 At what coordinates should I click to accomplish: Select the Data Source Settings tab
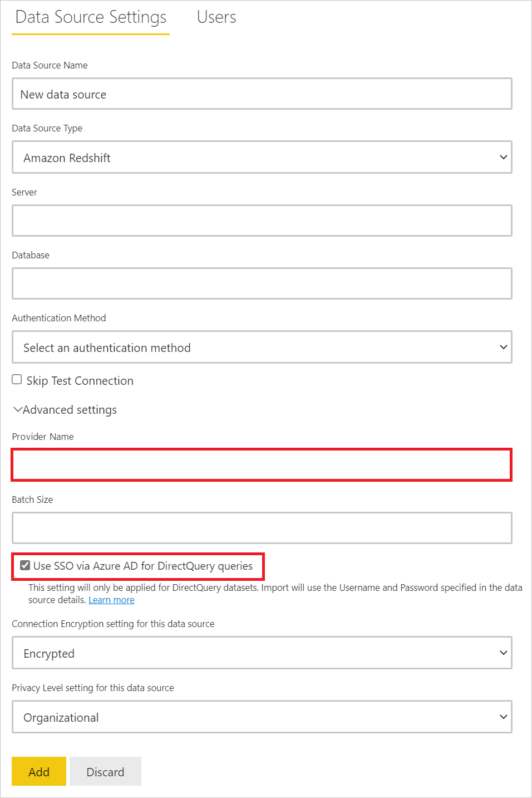pyautogui.click(x=90, y=17)
